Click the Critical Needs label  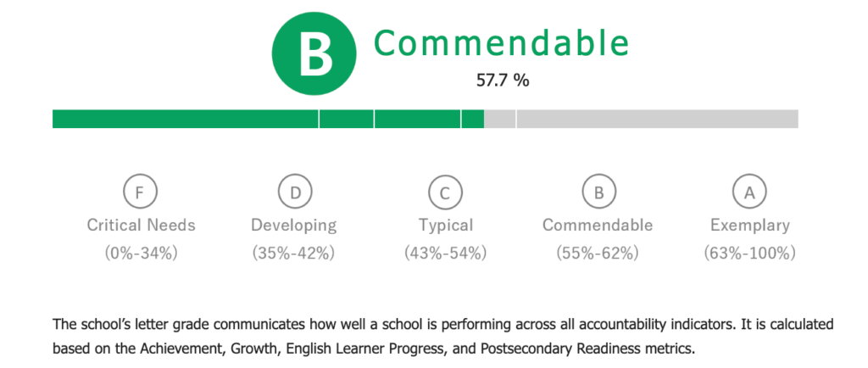coord(142,226)
